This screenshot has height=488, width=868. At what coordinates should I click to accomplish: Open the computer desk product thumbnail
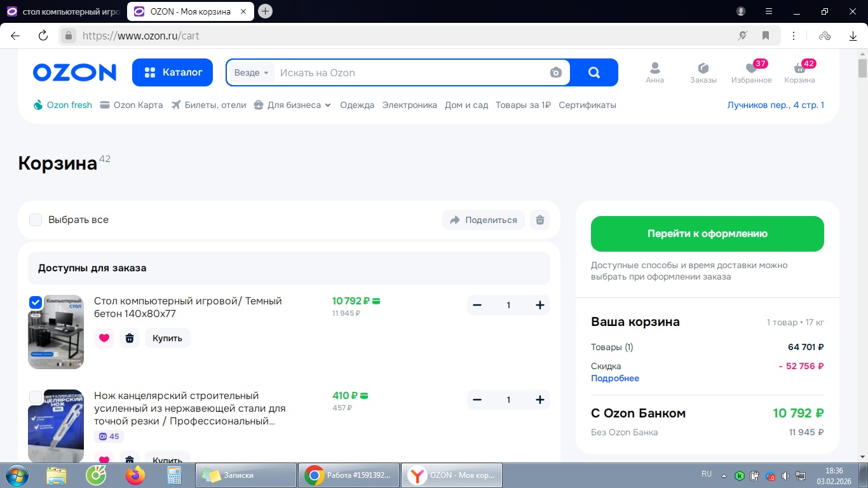(56, 332)
